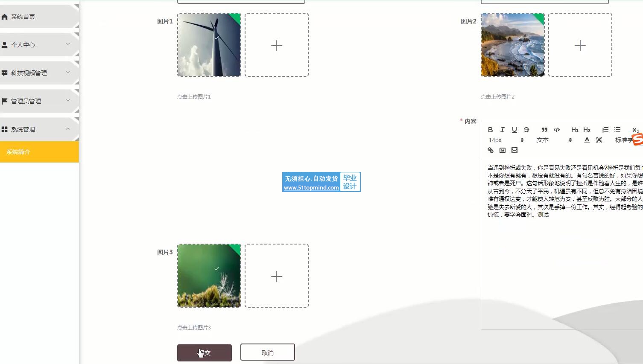Open the text background color picker
643x364 pixels.
tap(599, 140)
